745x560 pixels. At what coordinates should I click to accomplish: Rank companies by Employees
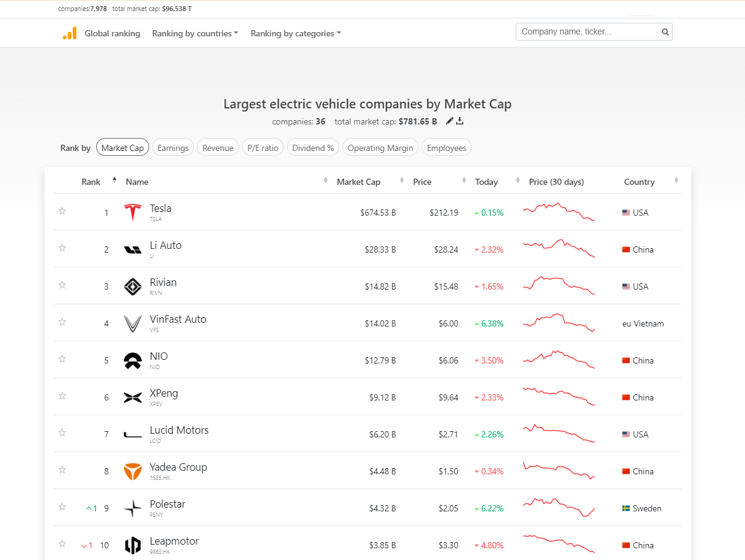point(447,147)
